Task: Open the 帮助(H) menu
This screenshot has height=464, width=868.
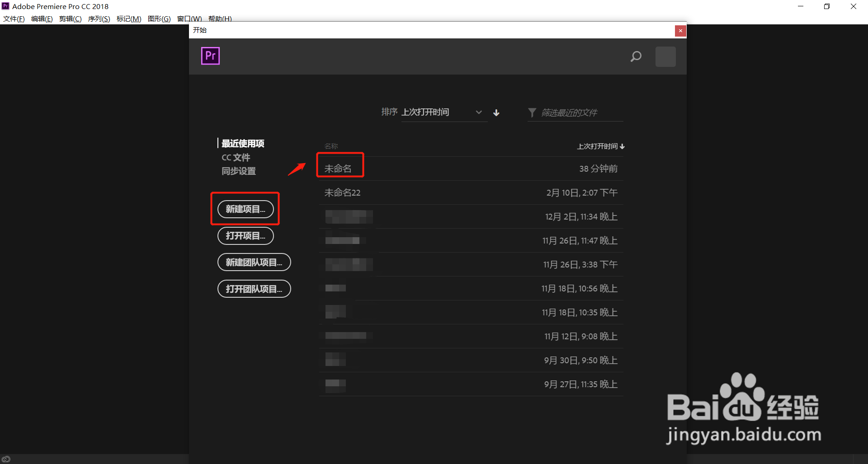Action: tap(220, 19)
